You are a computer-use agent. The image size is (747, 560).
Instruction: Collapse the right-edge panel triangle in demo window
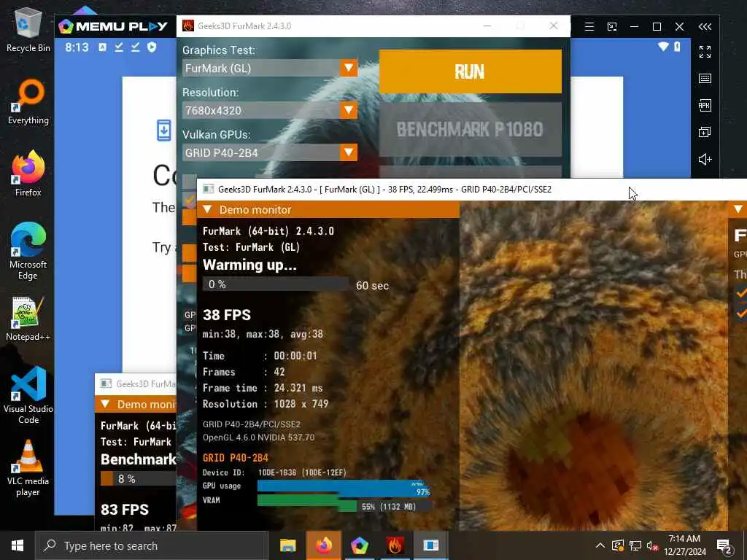[738, 209]
